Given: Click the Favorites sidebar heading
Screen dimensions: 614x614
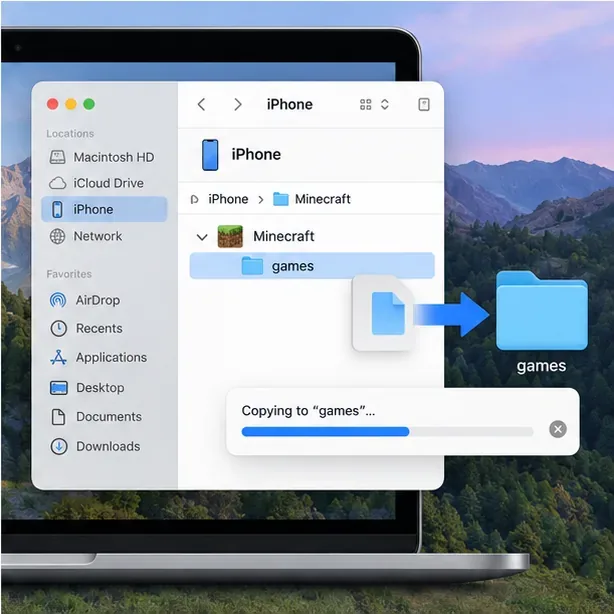Looking at the screenshot, I should [69, 274].
